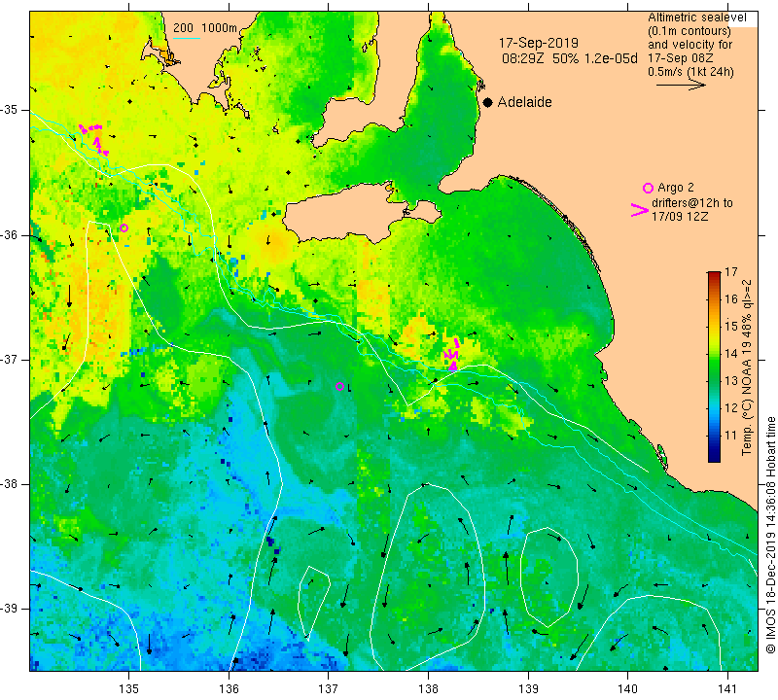
Task: Click the '(0.1m contours)' text
Action: (x=690, y=31)
